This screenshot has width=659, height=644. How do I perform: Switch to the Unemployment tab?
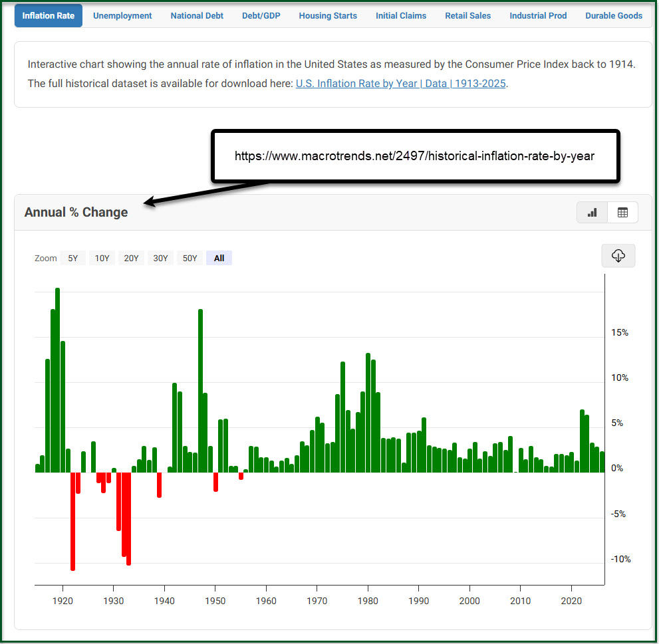(122, 15)
